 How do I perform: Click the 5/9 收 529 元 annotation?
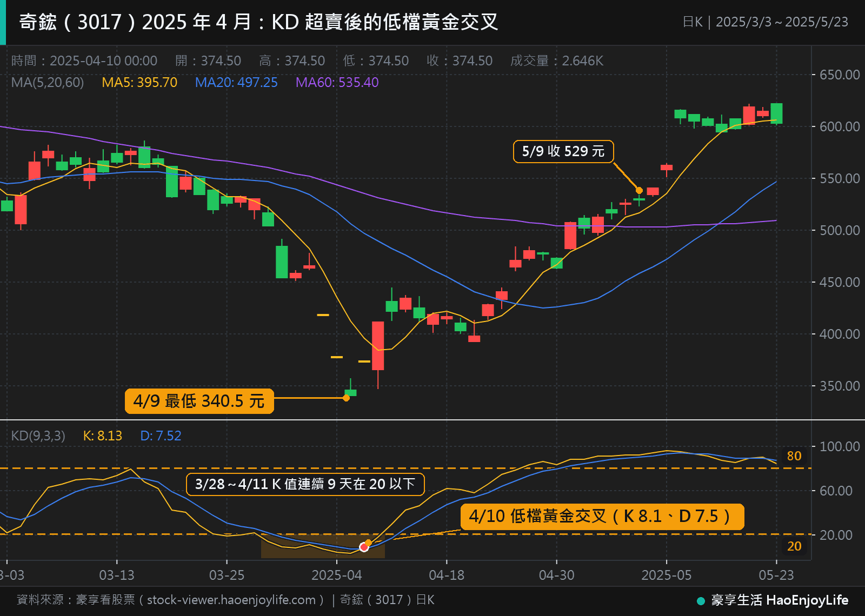pyautogui.click(x=563, y=151)
